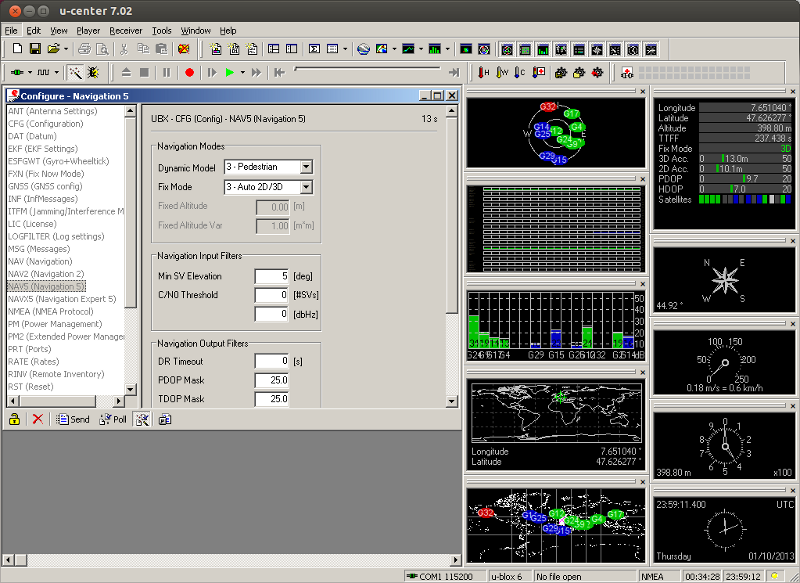Click the receiver connection plug icon
The width and height of the screenshot is (800, 583).
click(17, 73)
